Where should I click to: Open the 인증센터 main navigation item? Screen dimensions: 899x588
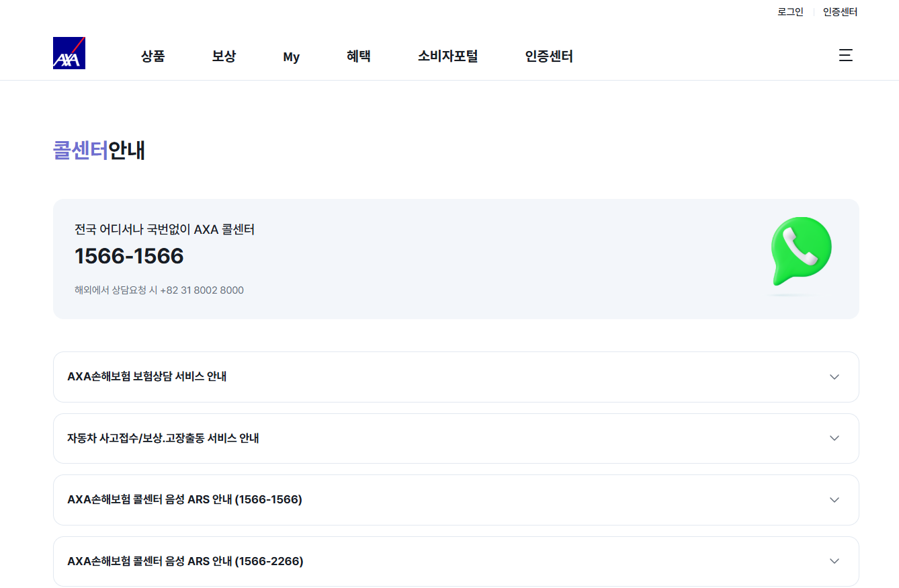click(x=549, y=56)
